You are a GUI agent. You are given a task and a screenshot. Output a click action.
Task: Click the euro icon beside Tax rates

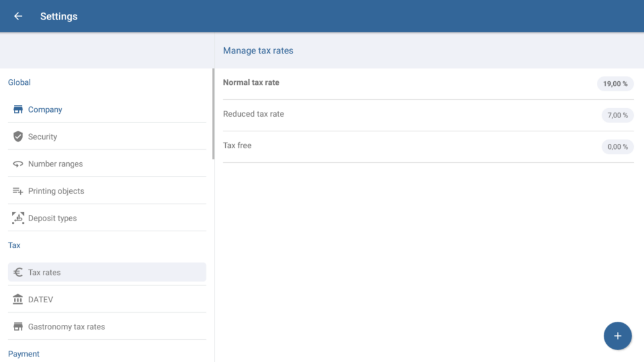(18, 273)
